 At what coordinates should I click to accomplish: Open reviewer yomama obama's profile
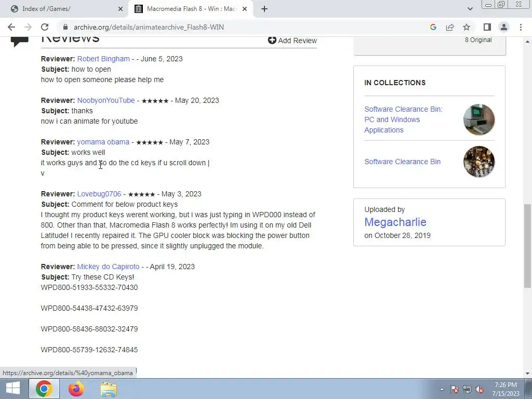pos(103,142)
